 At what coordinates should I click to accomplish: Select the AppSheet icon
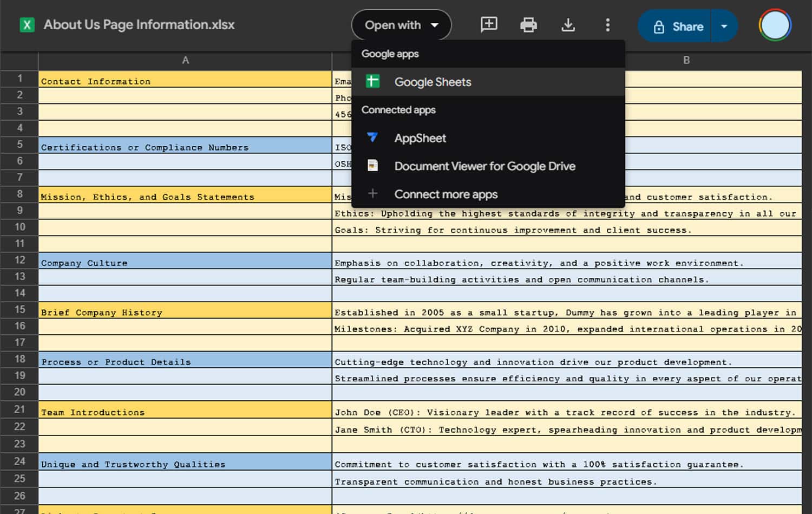(373, 138)
